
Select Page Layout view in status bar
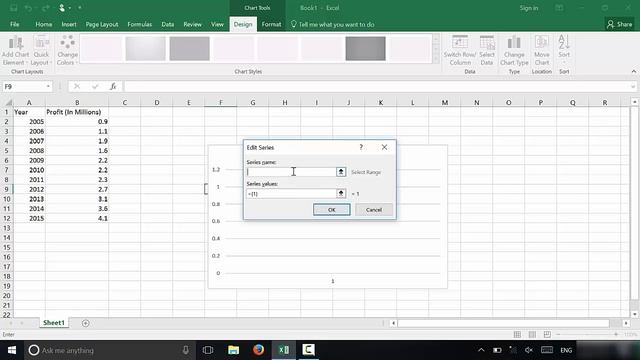click(532, 334)
